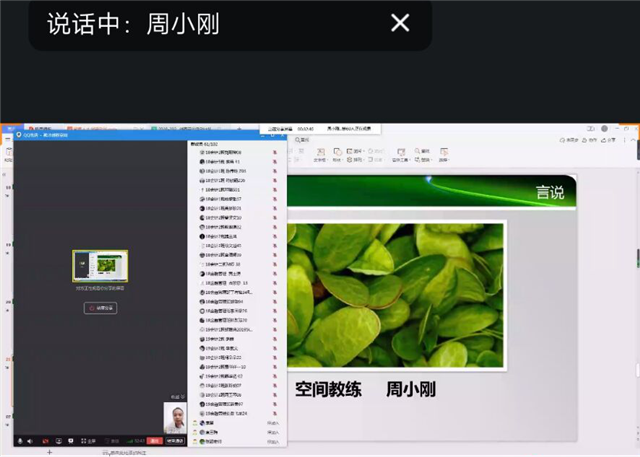Click the 言说 title on the slide
Screen dimensions: 640x457
point(549,192)
